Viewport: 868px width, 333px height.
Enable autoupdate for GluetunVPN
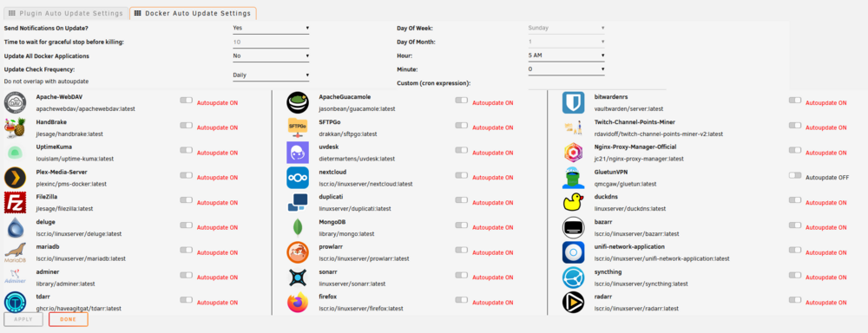[795, 175]
